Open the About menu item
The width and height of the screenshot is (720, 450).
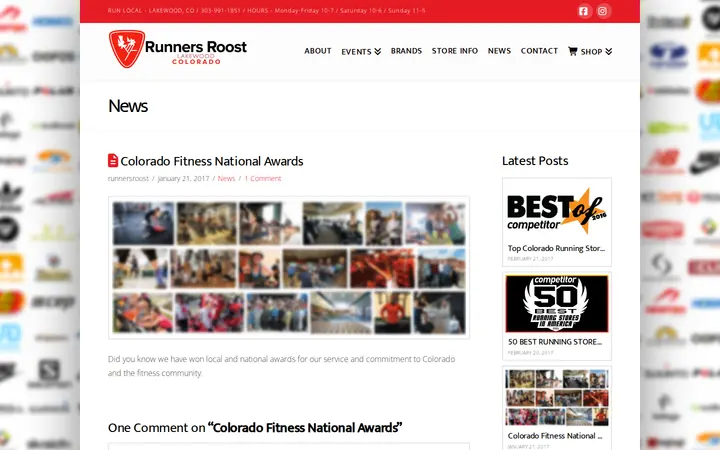coord(318,51)
